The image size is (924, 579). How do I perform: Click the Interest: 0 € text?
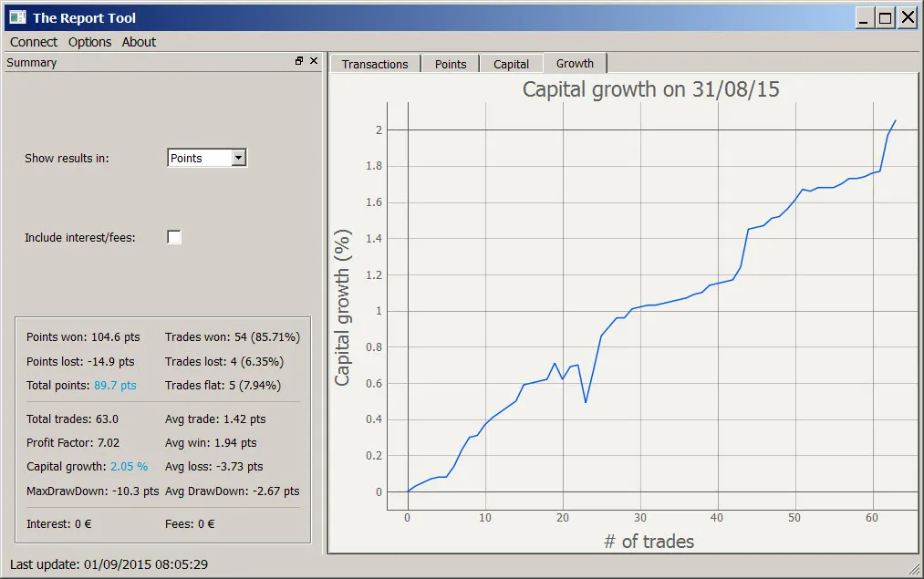click(x=59, y=523)
